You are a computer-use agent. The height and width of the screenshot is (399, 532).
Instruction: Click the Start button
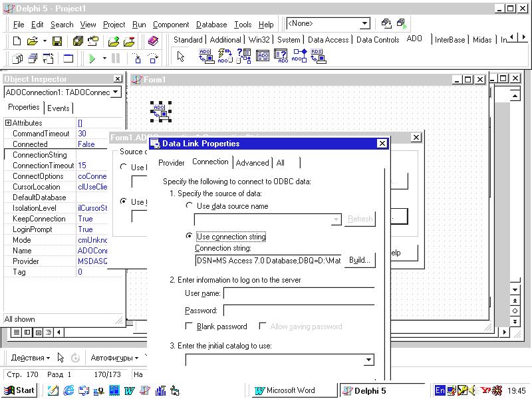(19, 390)
